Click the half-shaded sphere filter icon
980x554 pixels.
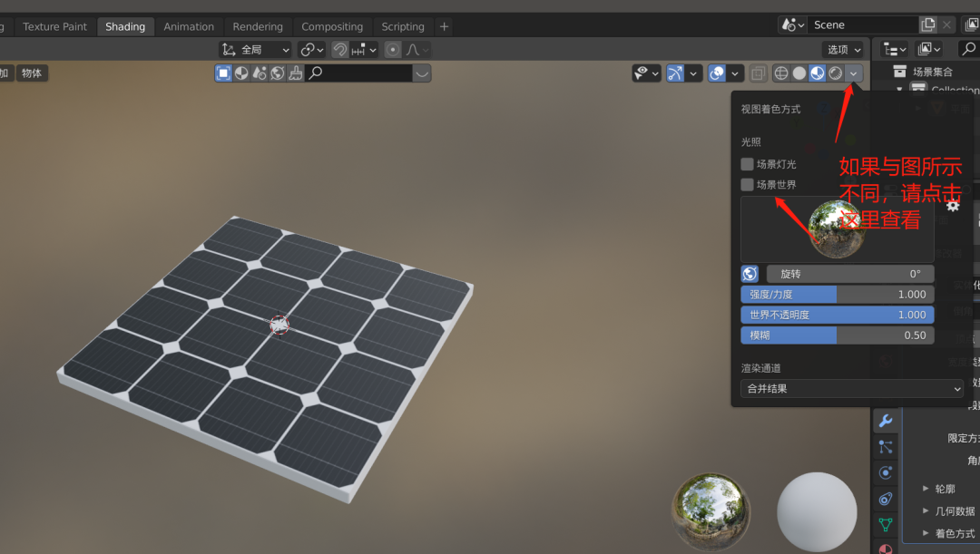(x=241, y=73)
